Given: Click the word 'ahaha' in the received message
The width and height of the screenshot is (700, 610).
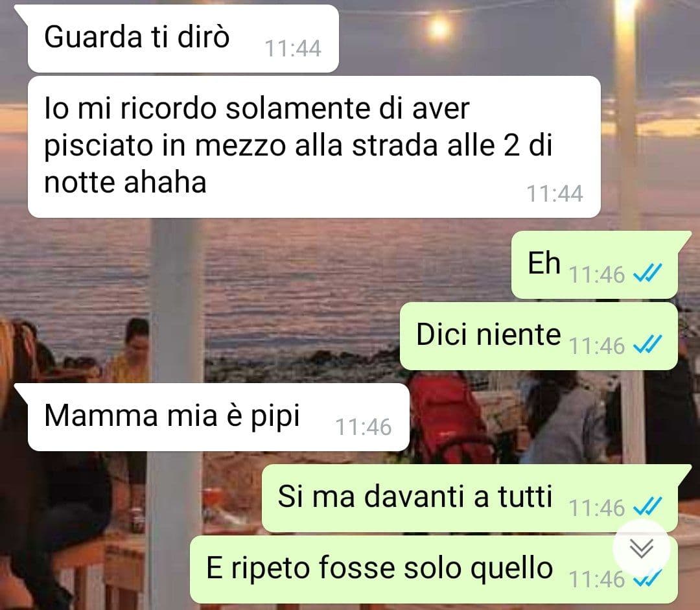Looking at the screenshot, I should 165,182.
